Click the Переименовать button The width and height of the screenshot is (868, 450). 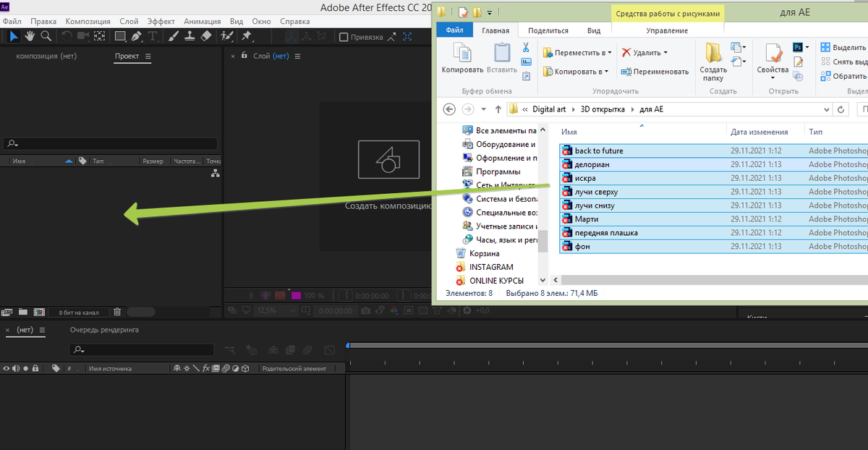pyautogui.click(x=653, y=72)
